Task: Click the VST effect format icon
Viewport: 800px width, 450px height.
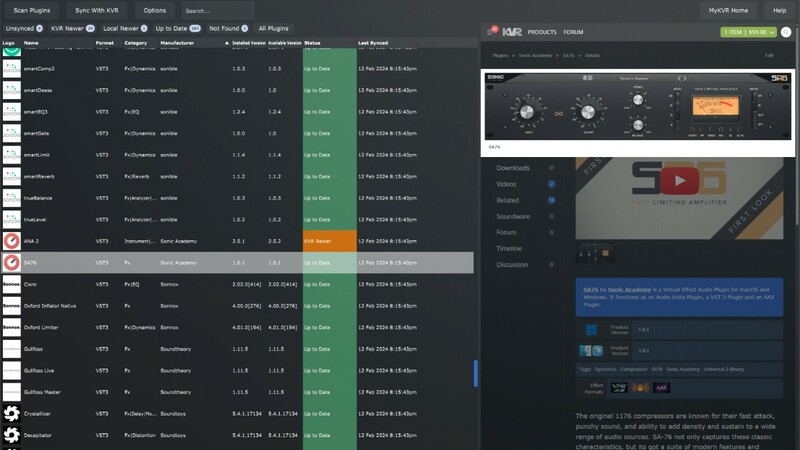Action: 620,388
